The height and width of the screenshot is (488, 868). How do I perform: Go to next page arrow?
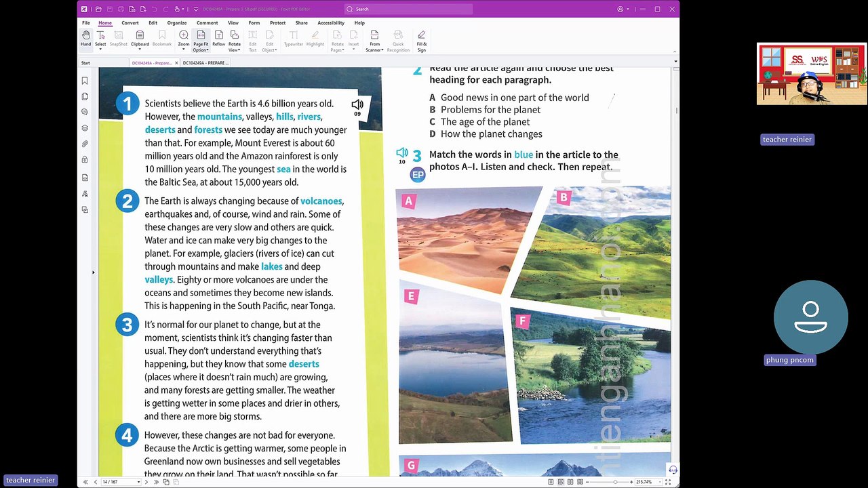click(x=148, y=482)
